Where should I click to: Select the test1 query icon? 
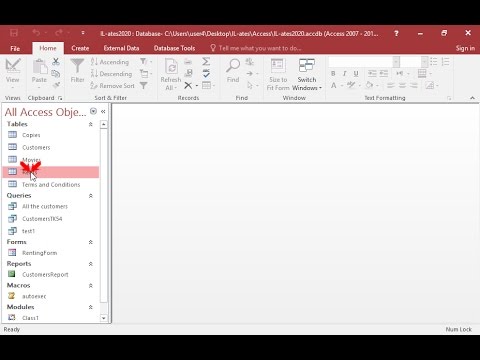(x=12, y=231)
